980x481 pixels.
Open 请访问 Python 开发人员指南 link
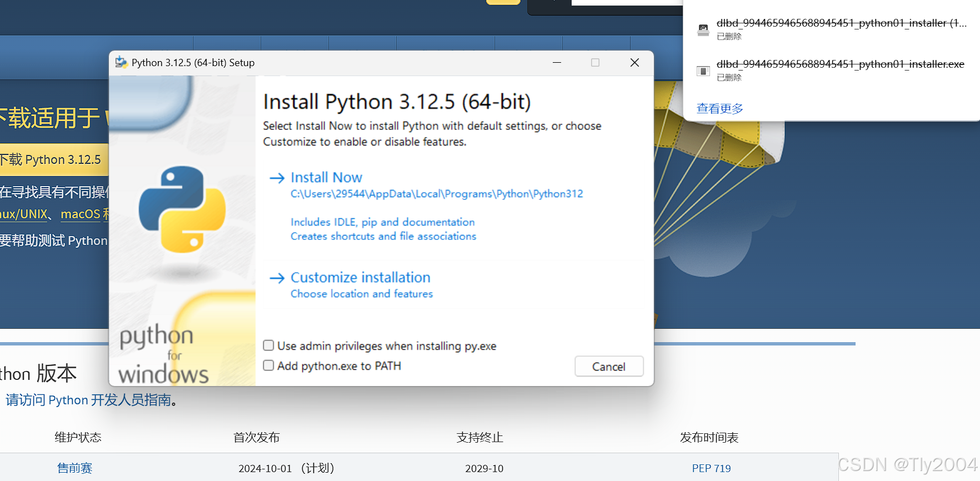coord(88,400)
